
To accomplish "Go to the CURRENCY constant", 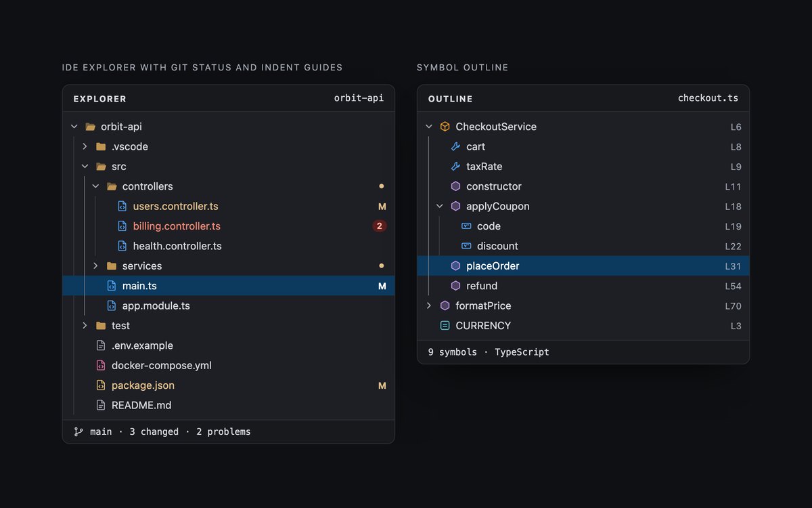I will 583,326.
